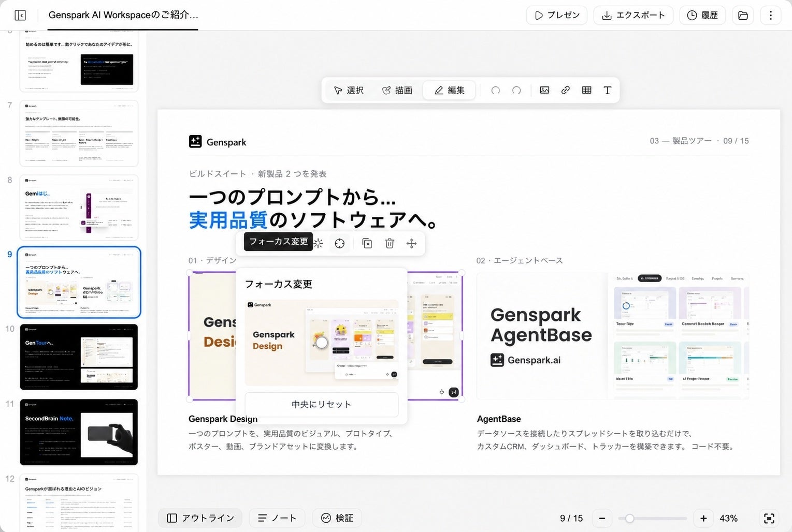Screen dimensions: 792x532
Task: Open the 履歴 history panel
Action: 702,15
